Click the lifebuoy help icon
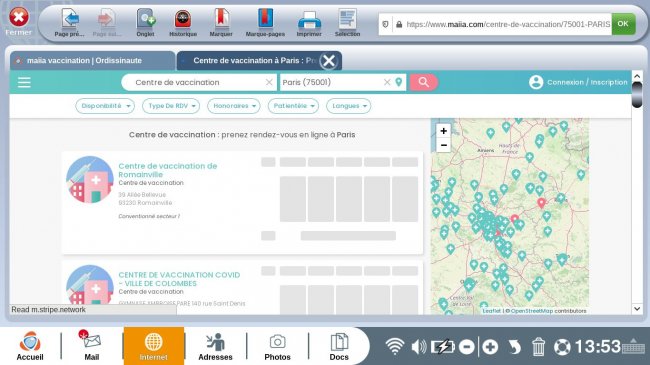650x365 pixels. click(x=562, y=347)
